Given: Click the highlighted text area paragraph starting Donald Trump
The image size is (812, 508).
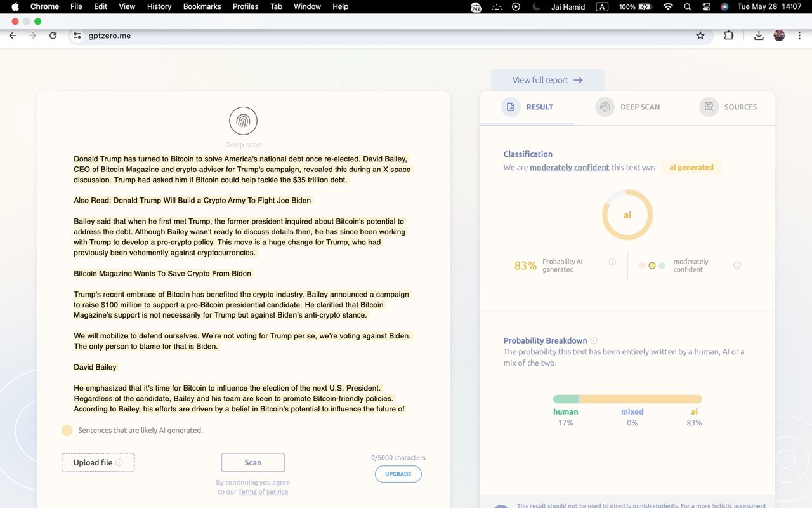Looking at the screenshot, I should 242,170.
